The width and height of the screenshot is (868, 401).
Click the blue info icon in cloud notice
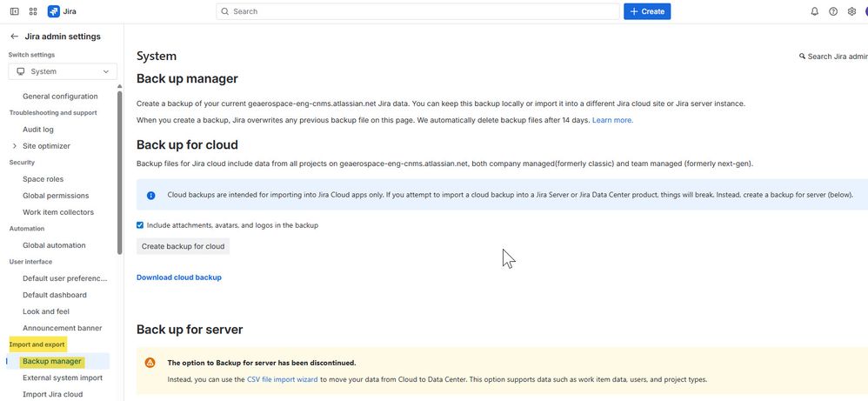[x=150, y=195]
